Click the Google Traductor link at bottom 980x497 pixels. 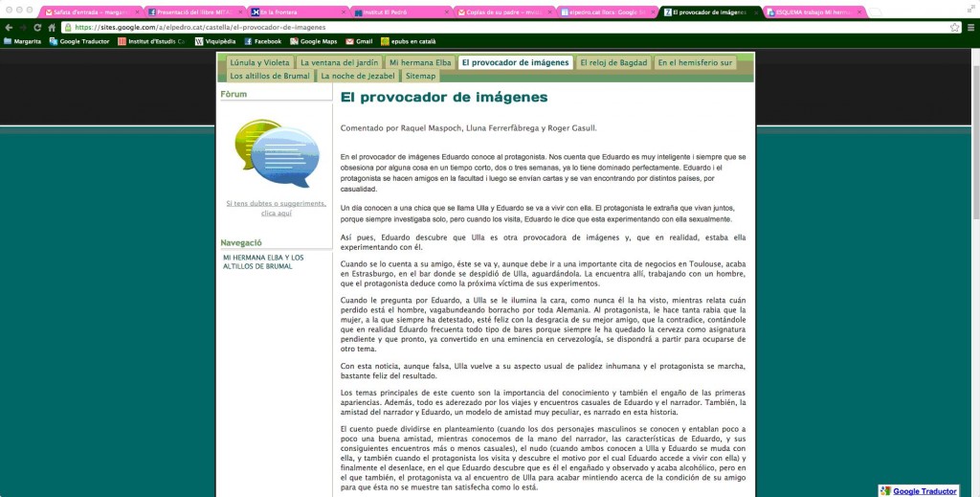click(x=924, y=490)
